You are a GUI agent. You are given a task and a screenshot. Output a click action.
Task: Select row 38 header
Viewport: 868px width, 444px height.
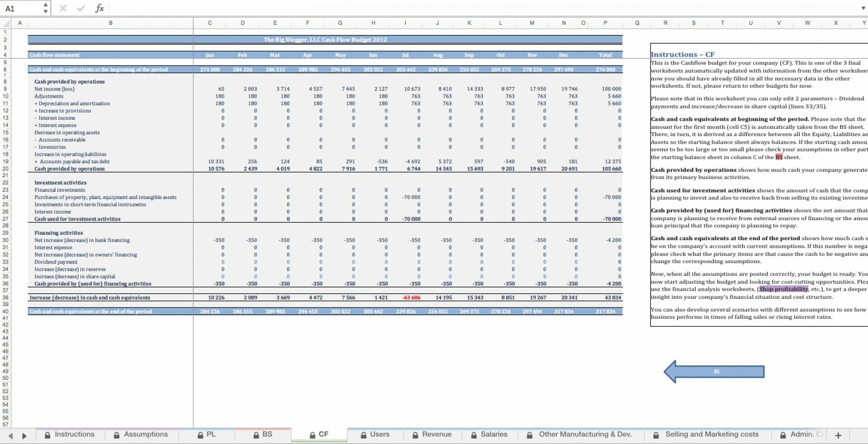5,298
